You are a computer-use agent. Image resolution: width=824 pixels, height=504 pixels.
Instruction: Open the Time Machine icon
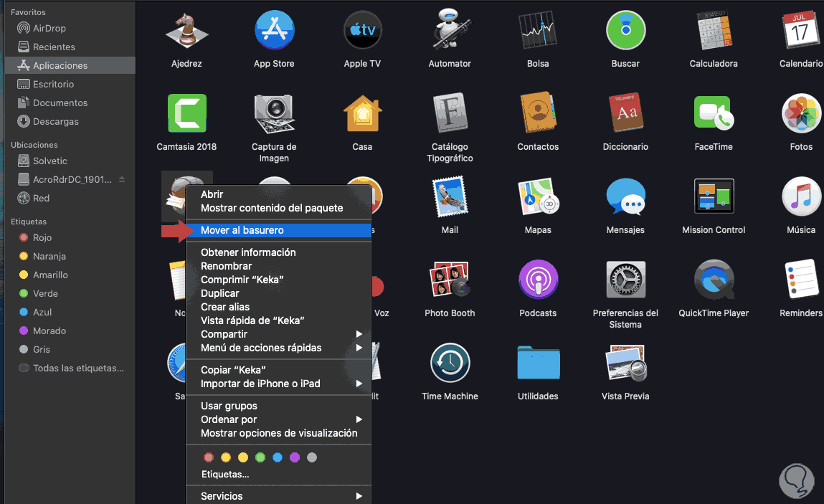(450, 362)
